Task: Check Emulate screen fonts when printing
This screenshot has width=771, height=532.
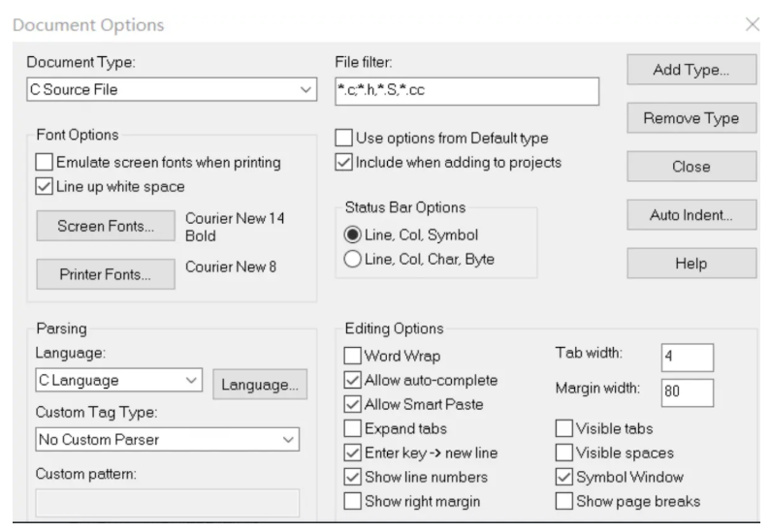Action: pos(45,163)
